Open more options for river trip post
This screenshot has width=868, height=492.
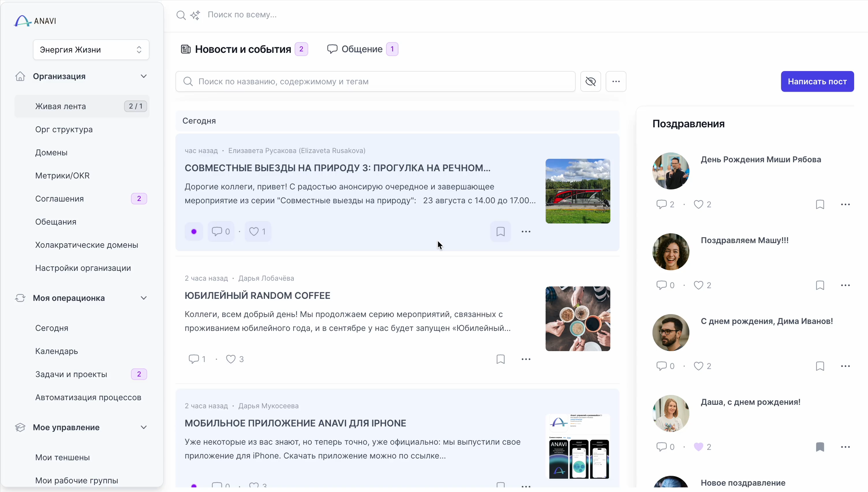coord(526,232)
